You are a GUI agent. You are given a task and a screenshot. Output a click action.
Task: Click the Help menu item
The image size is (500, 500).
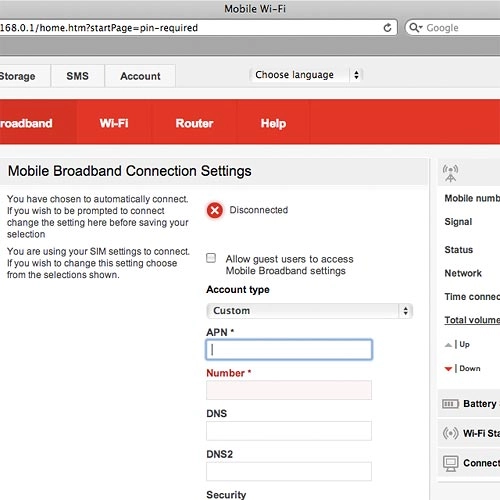[x=273, y=123]
